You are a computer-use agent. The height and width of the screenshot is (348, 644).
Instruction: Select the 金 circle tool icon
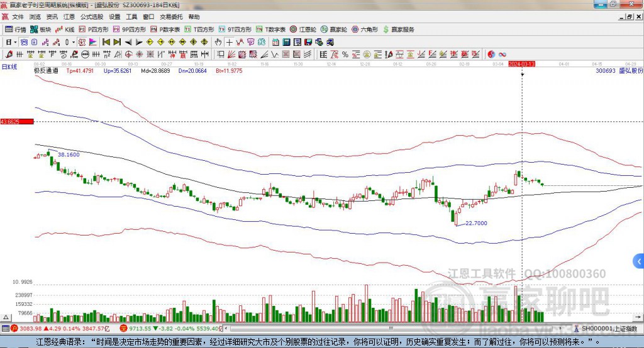[x=367, y=54]
